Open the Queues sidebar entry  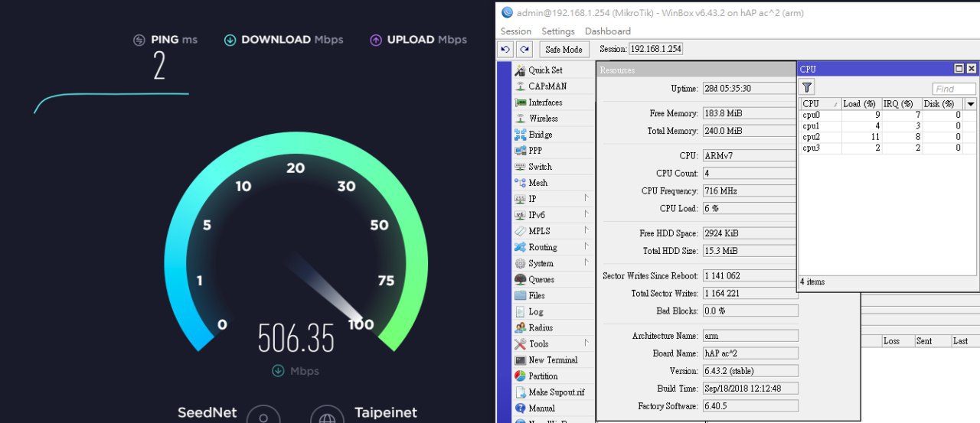(541, 280)
